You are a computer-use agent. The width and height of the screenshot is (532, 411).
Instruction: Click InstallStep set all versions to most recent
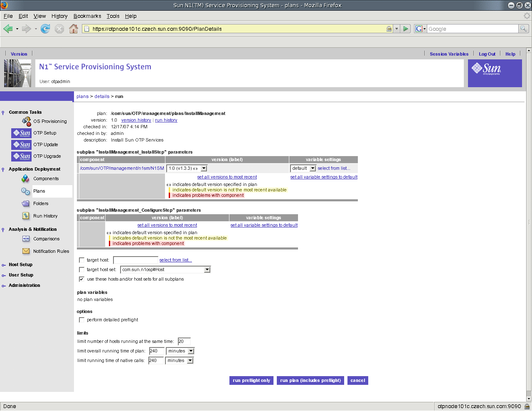pyautogui.click(x=227, y=177)
